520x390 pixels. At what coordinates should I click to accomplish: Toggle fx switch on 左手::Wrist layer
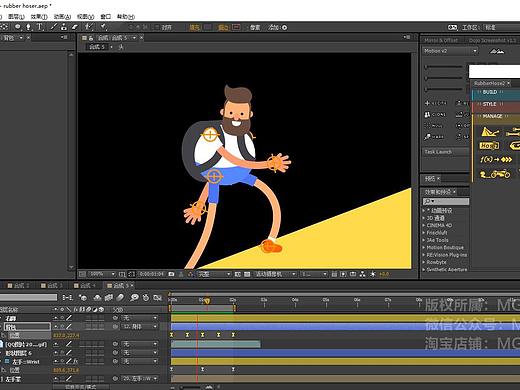click(x=76, y=361)
